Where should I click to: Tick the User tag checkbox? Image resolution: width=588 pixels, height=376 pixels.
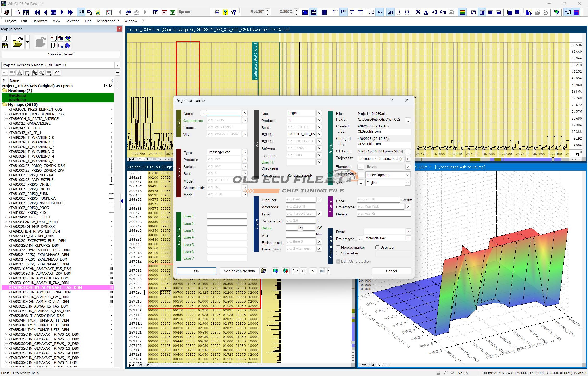point(377,247)
